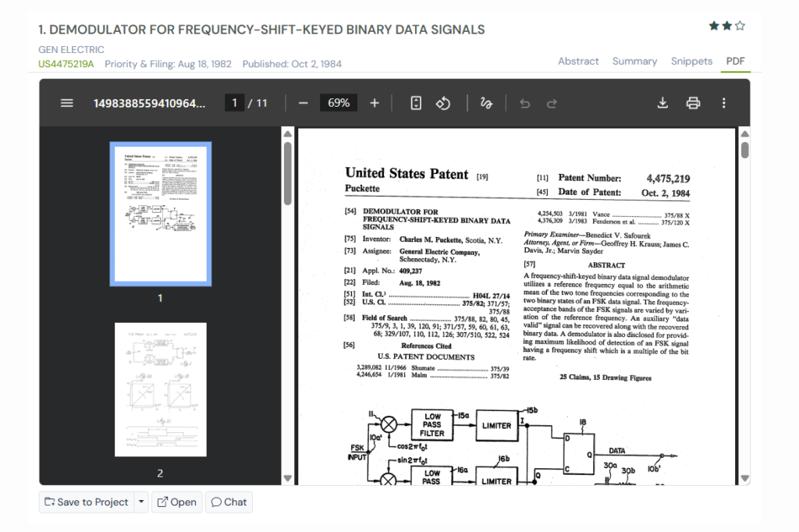Switch to the Abstract tab

578,61
